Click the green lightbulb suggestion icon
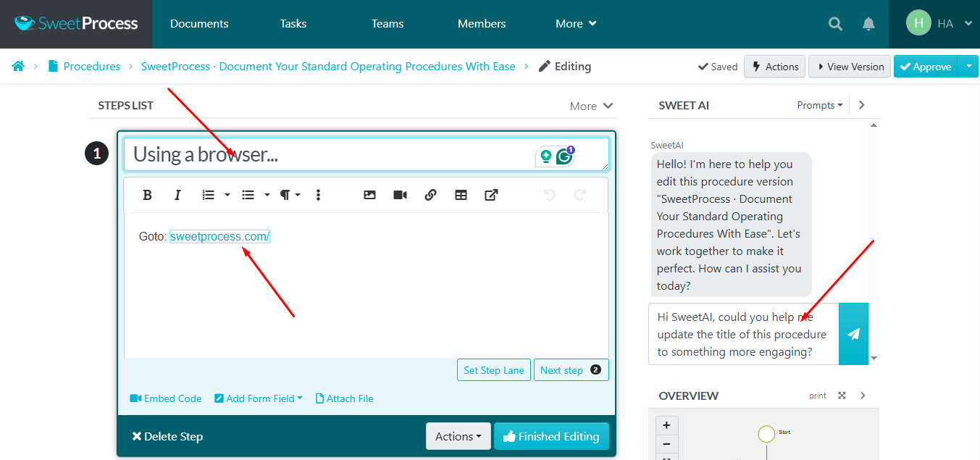The image size is (980, 460). click(x=546, y=156)
